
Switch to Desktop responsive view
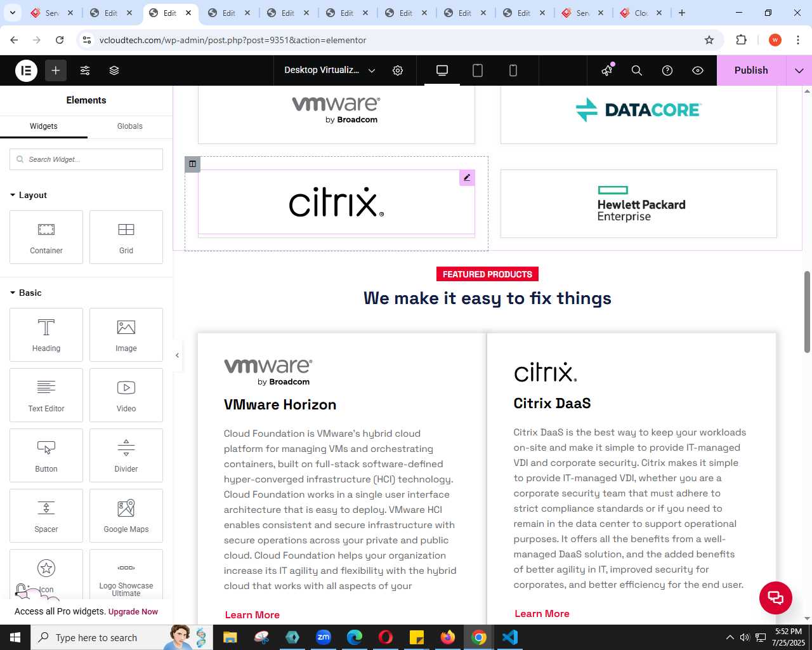point(442,70)
